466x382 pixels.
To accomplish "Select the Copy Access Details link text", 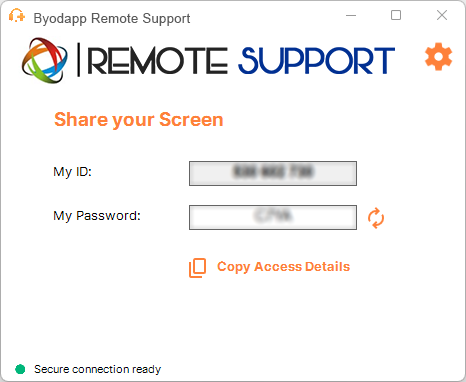I will (x=283, y=267).
